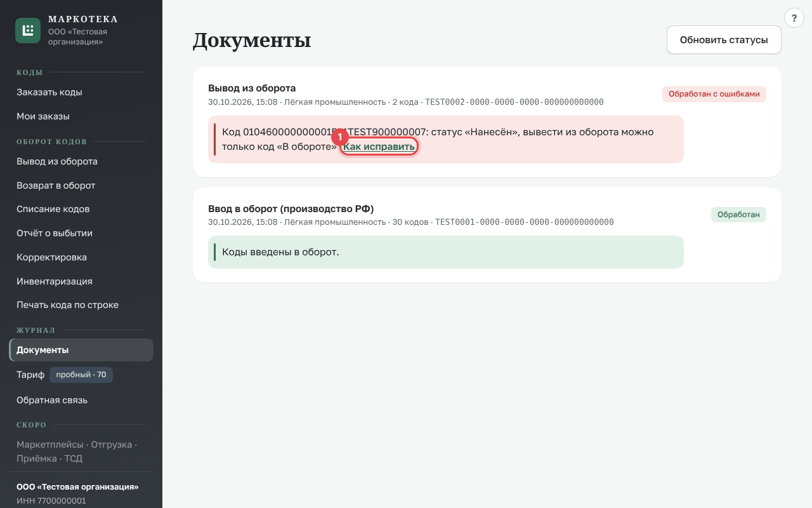Click the green Обработан status badge
Viewport: 812px width, 508px height.
738,215
